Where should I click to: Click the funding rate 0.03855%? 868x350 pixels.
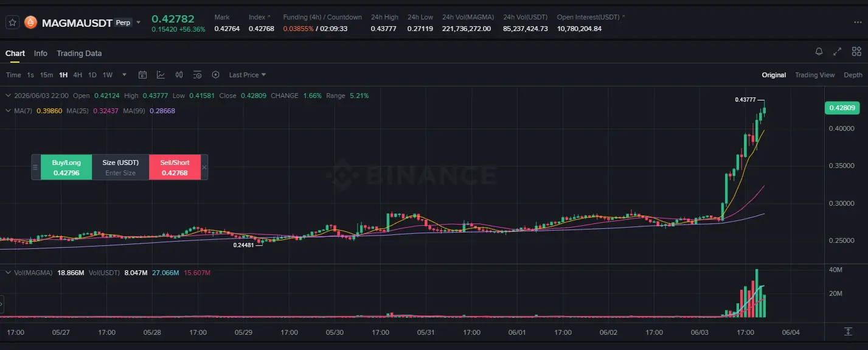tap(298, 29)
